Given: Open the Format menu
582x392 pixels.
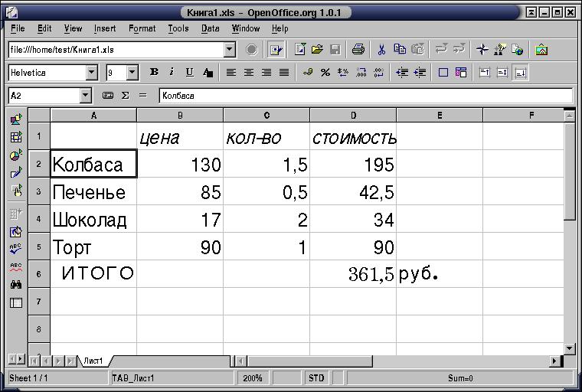Looking at the screenshot, I should [x=142, y=28].
